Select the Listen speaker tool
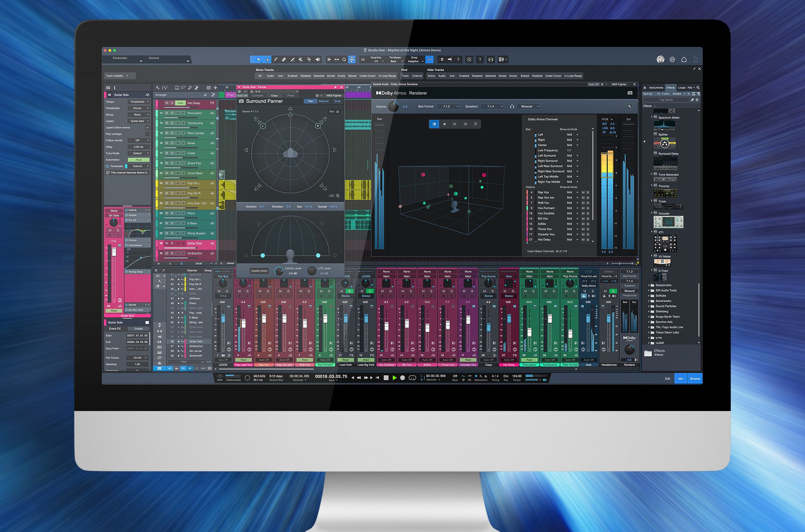 tap(318, 60)
